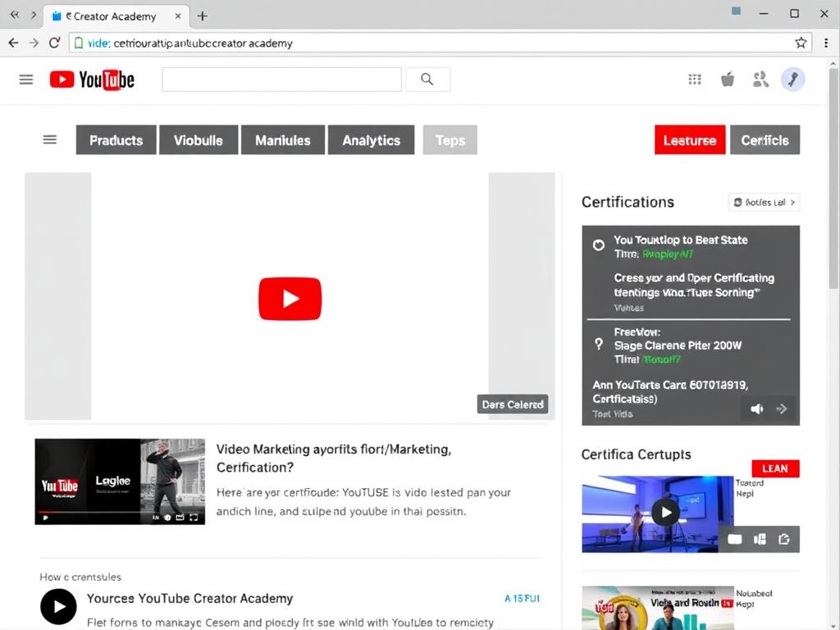This screenshot has height=630, width=840.
Task: Click circle icon beside You Toutllop entry
Action: (598, 244)
